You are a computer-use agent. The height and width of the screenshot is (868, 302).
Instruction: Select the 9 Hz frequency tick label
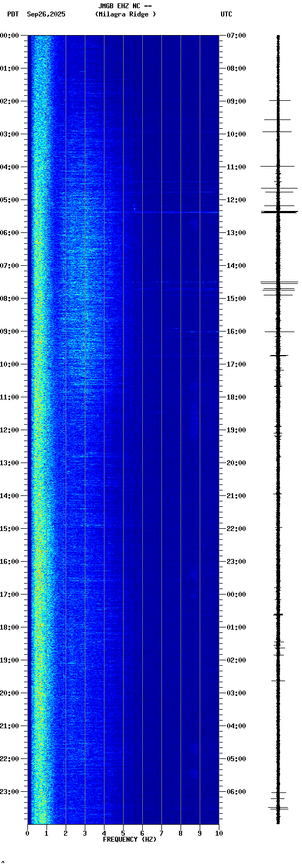tap(200, 833)
